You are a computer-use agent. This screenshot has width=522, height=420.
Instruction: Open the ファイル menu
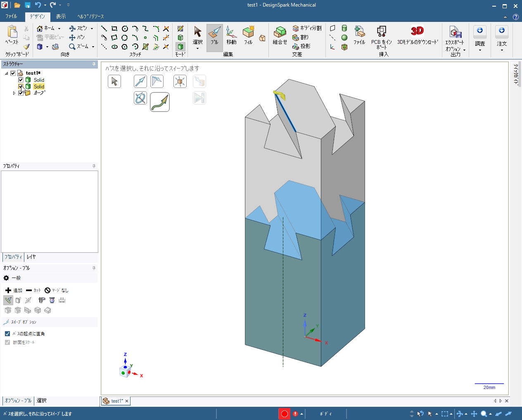point(11,17)
